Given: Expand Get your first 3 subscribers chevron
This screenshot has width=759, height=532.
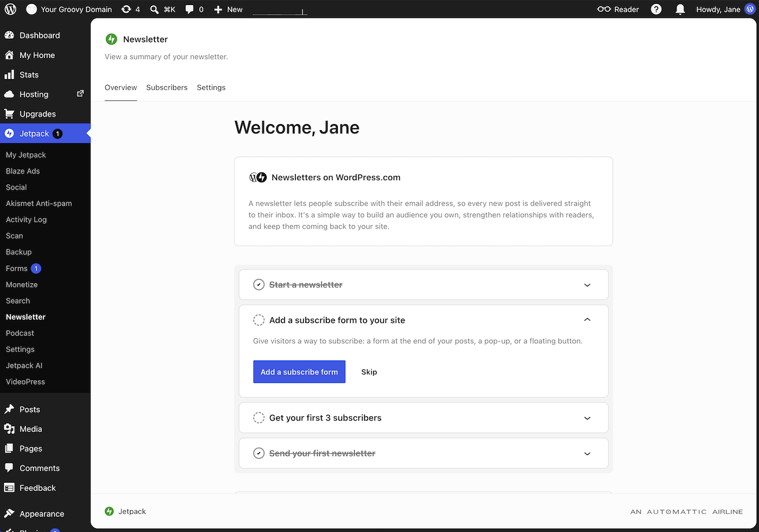Looking at the screenshot, I should click(587, 418).
